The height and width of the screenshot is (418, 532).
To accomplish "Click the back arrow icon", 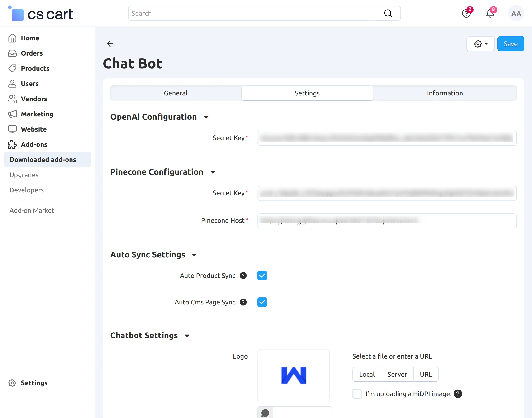I will click(x=110, y=43).
